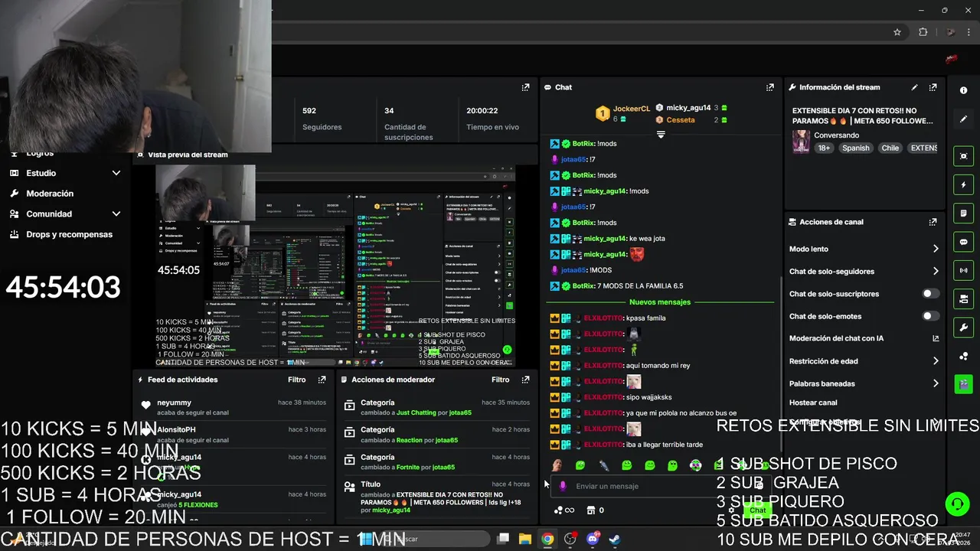Click Hostear canal option

813,403
